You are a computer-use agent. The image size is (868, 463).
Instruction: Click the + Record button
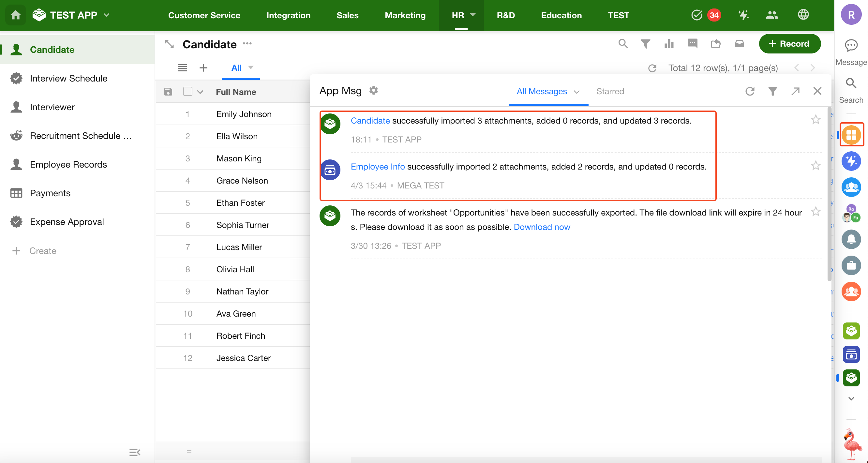pyautogui.click(x=789, y=44)
